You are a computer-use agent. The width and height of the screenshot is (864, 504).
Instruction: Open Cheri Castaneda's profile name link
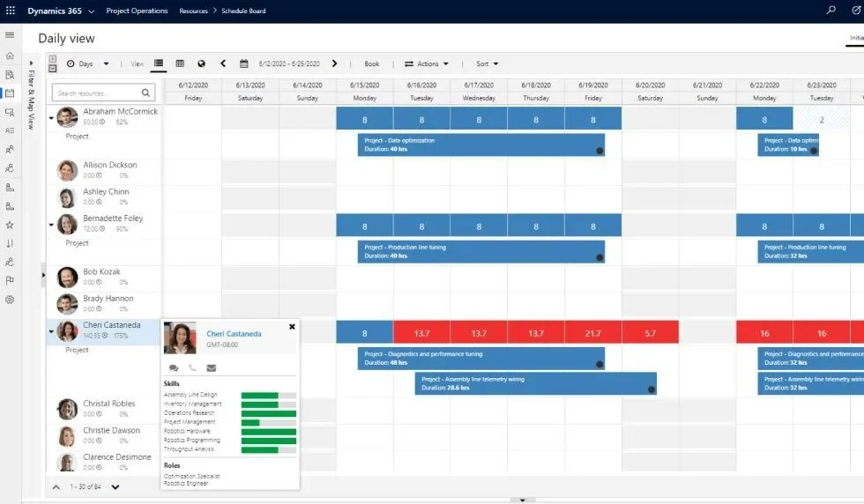click(x=234, y=334)
